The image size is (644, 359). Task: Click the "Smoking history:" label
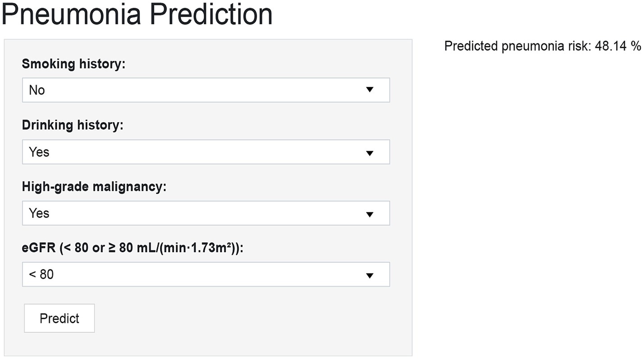(x=73, y=64)
